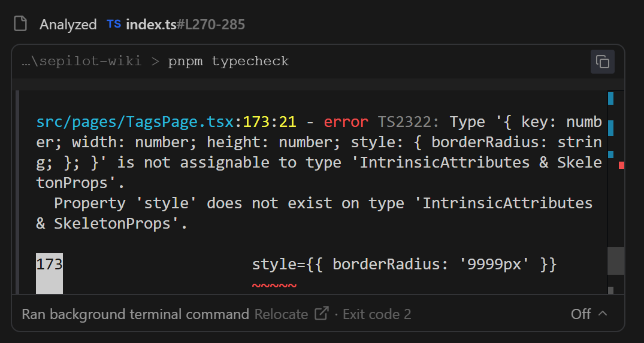
Task: Select the highlighted line number 173
Action: pyautogui.click(x=49, y=264)
